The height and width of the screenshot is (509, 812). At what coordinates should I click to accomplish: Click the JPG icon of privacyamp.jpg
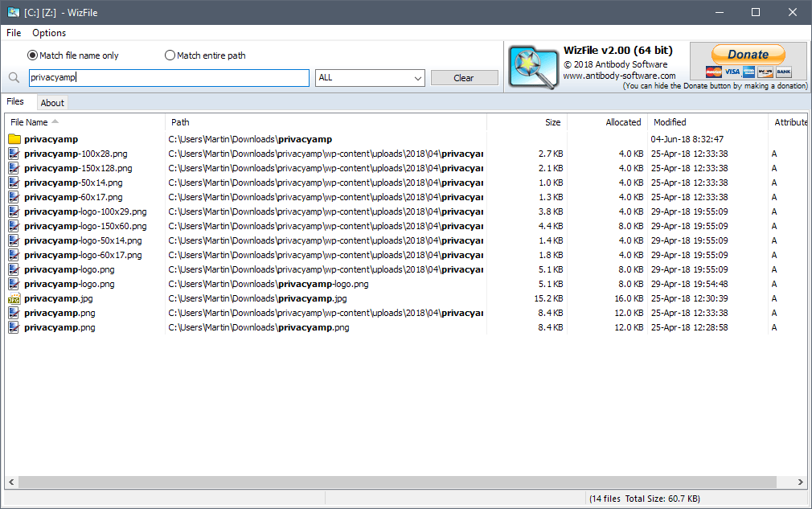pyautogui.click(x=14, y=299)
